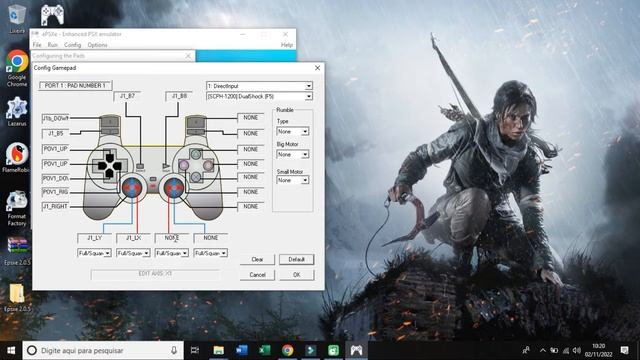Open the Full/Square dropdown under J1_LX
This screenshot has height=360, width=640.
(133, 253)
